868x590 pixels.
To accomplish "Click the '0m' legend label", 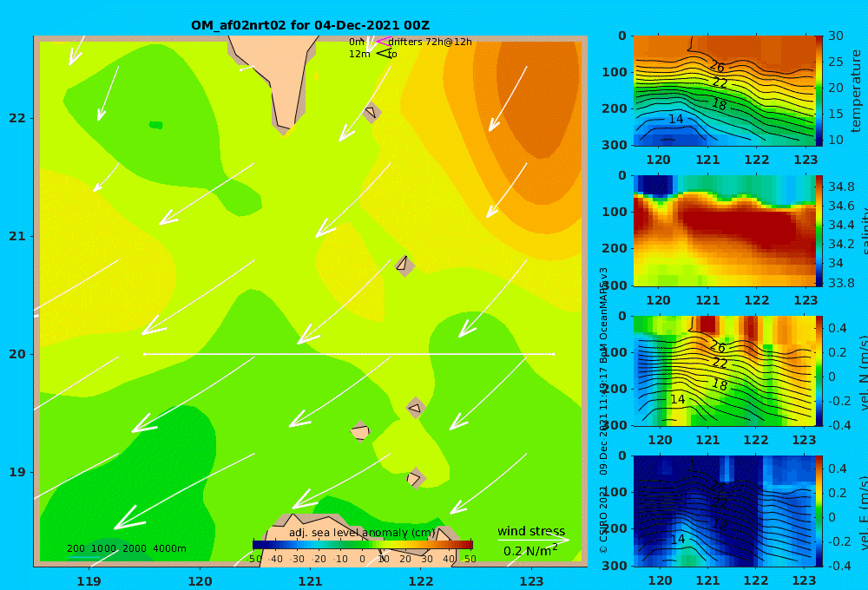I will point(357,42).
